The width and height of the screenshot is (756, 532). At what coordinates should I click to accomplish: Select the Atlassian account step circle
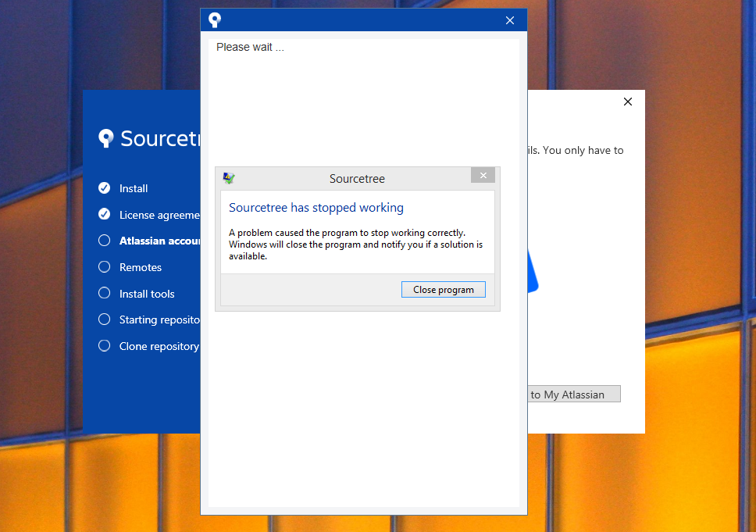click(x=104, y=240)
